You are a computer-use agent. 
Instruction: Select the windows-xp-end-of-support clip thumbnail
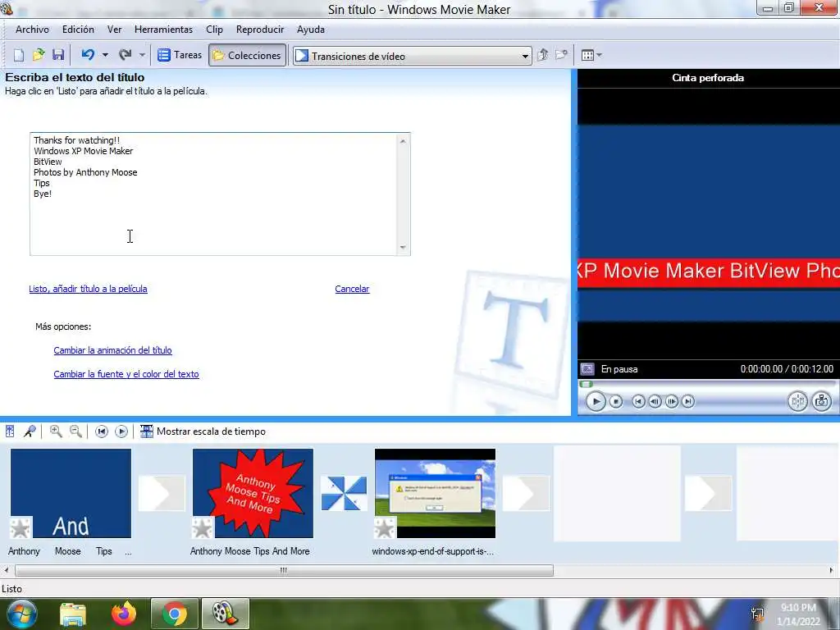[435, 493]
